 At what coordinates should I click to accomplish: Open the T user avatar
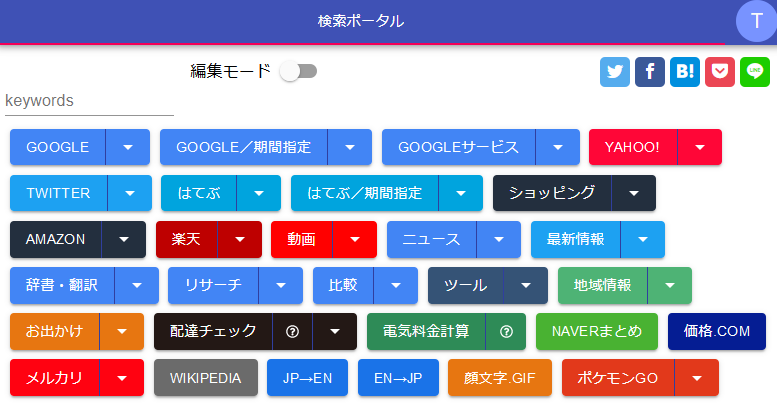tap(756, 21)
